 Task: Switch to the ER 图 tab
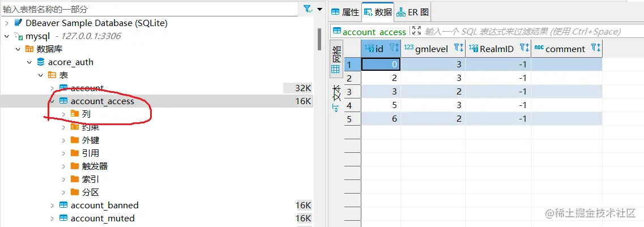point(413,12)
